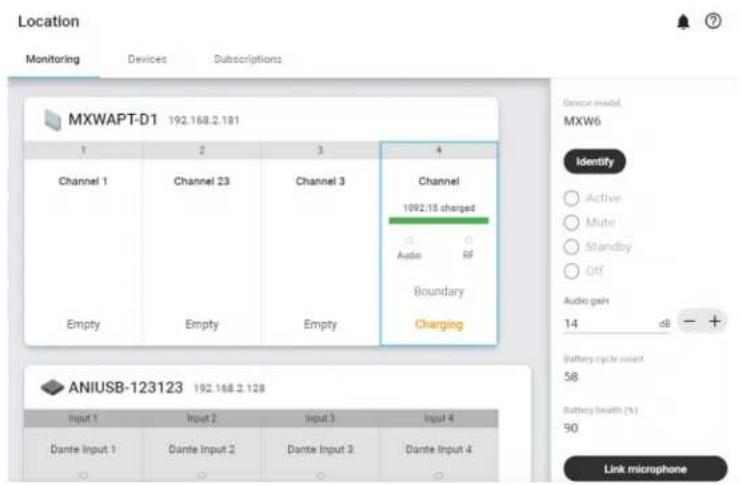Screen dimensions: 740x485
Task: Click the 1092:15 charged text
Action: [439, 208]
